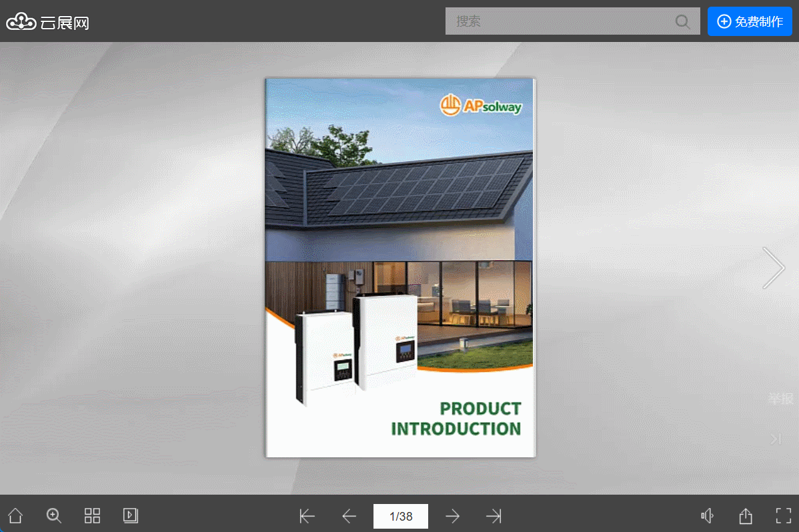Screen dimensions: 799x532
Task: Click the page number field showing 1/38
Action: click(x=400, y=516)
